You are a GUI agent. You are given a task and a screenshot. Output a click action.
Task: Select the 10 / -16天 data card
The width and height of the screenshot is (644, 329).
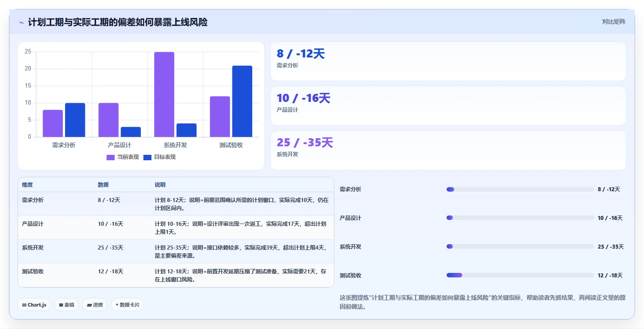(448, 105)
